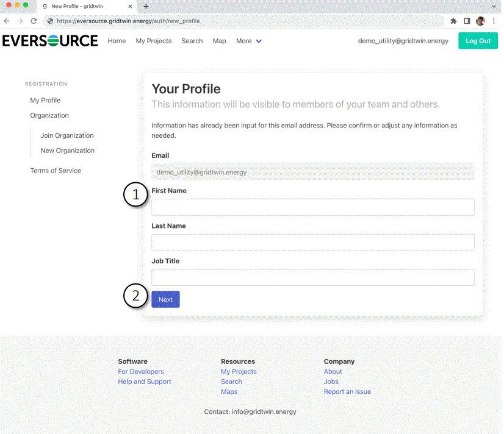Expand the More navigation dropdown
The height and width of the screenshot is (434, 504).
248,41
